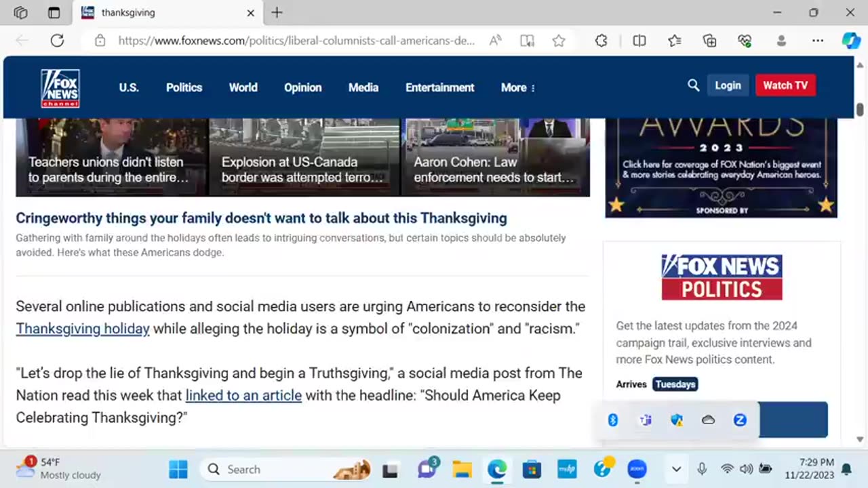
Task: Open the OneDrive cloud tray icon
Action: (x=708, y=420)
